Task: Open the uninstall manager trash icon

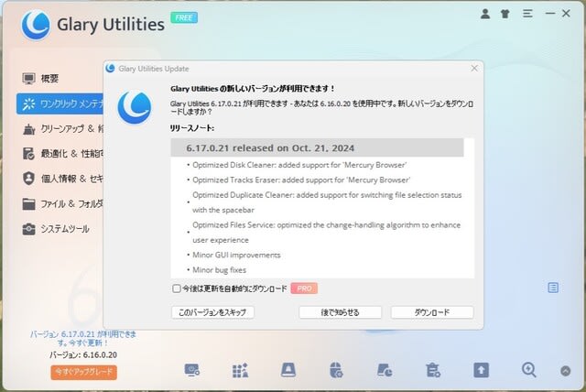Action: pos(433,370)
